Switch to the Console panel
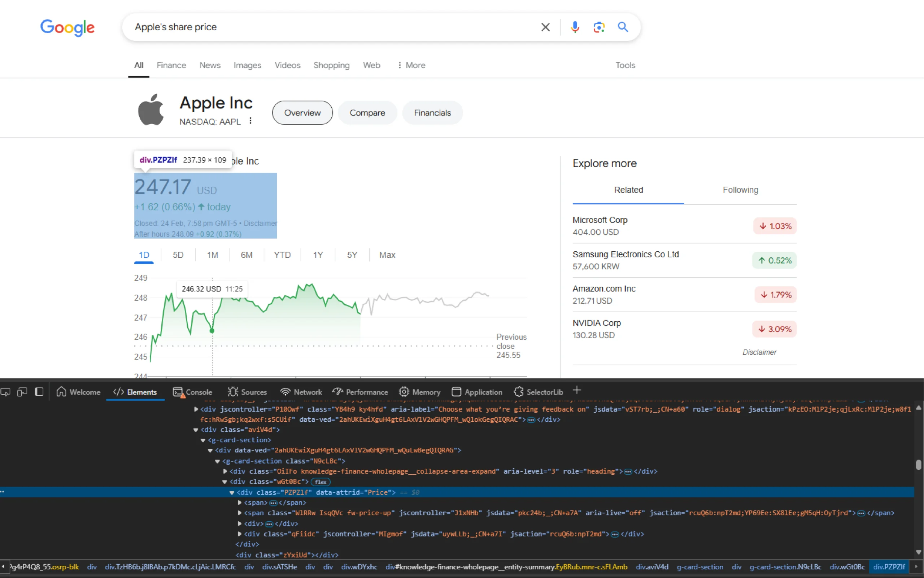The width and height of the screenshot is (924, 578). coord(192,392)
